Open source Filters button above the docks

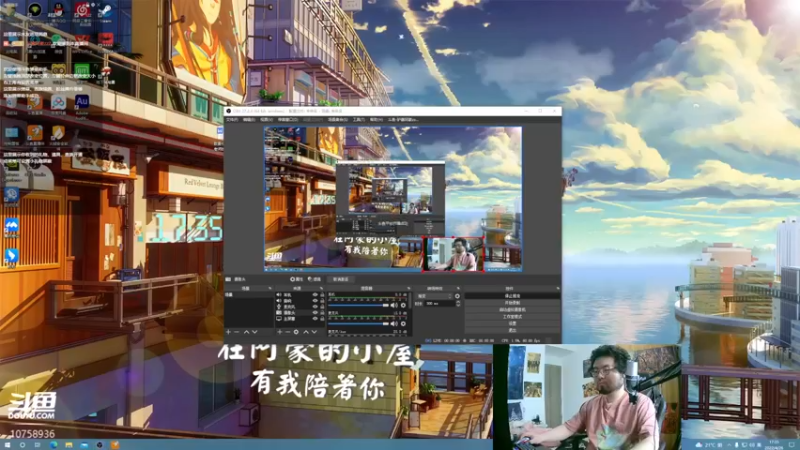point(315,279)
